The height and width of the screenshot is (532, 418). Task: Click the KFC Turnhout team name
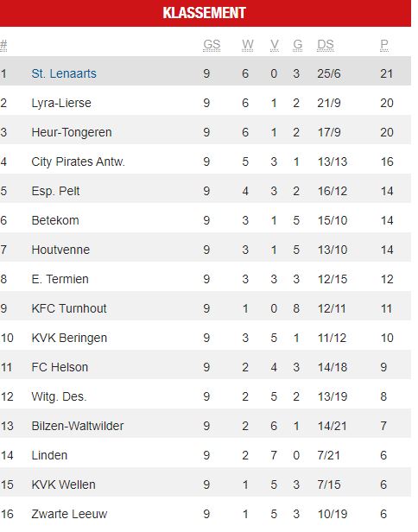click(69, 308)
